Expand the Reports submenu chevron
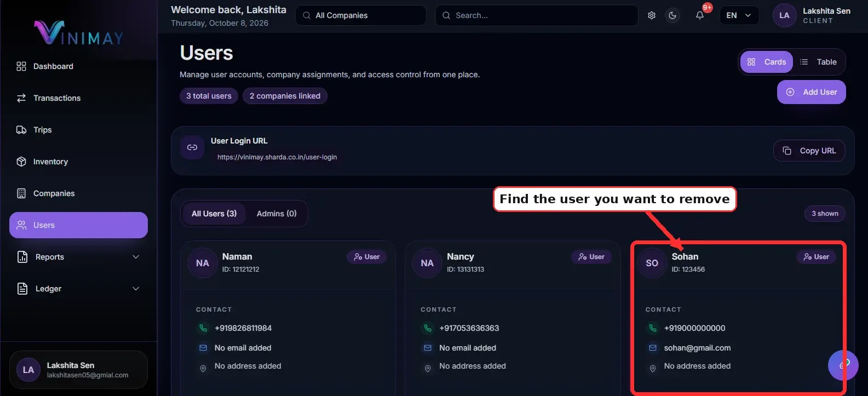Screen dimensions: 868x396 (136, 257)
